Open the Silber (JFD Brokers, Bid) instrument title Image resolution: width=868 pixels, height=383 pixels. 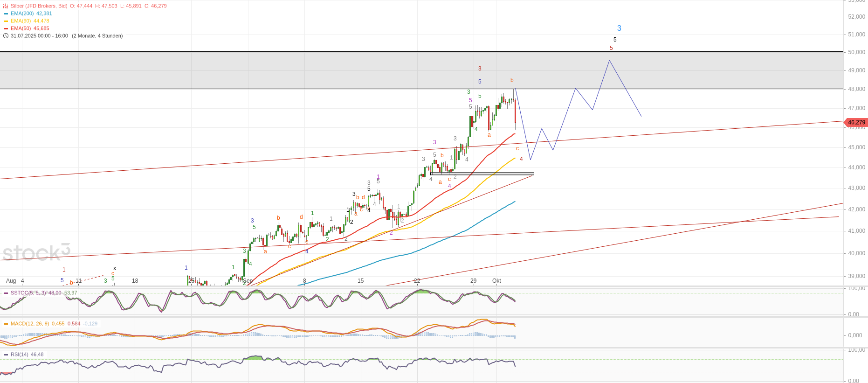click(39, 6)
